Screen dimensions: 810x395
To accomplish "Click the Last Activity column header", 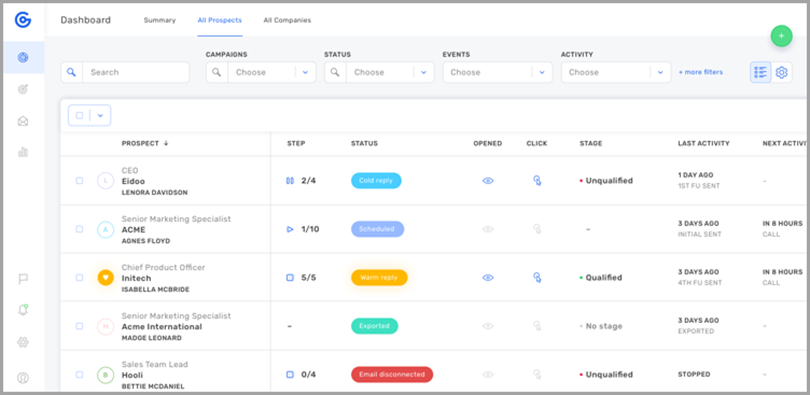I will pyautogui.click(x=704, y=144).
